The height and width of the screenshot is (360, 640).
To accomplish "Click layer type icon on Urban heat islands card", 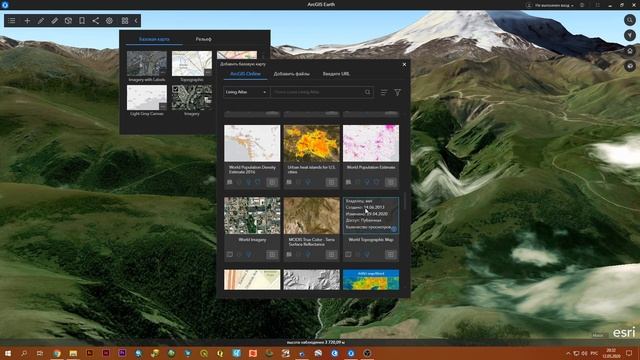I will 289,182.
